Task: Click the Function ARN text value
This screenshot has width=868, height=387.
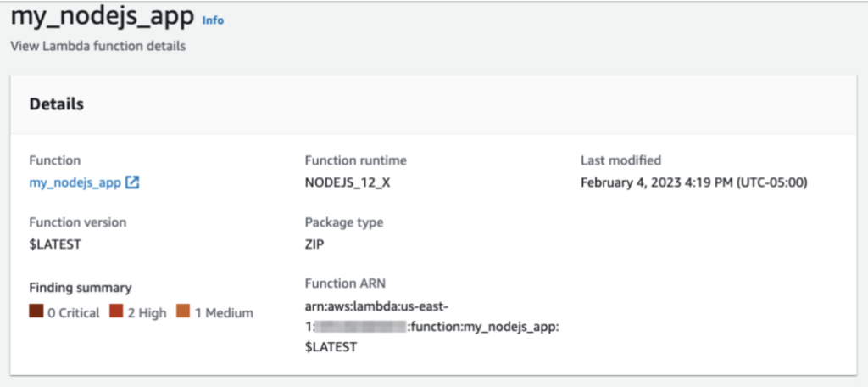Action: tap(431, 327)
